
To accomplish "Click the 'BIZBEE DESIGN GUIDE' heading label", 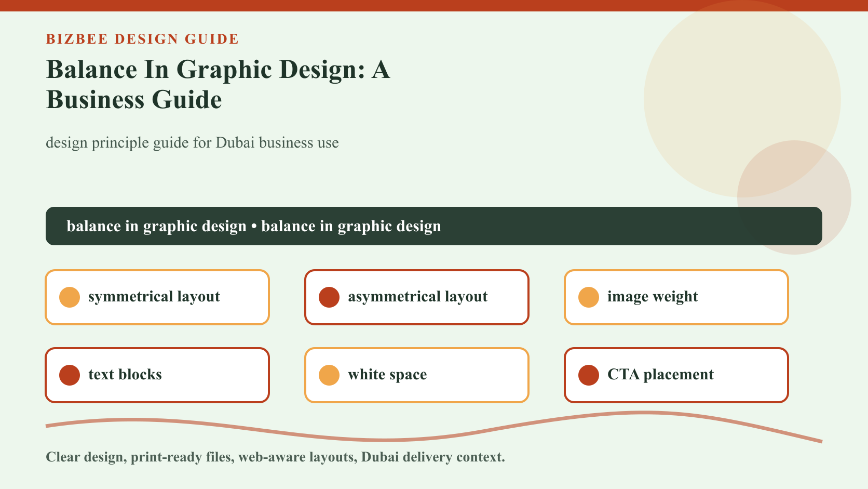I will pyautogui.click(x=143, y=39).
